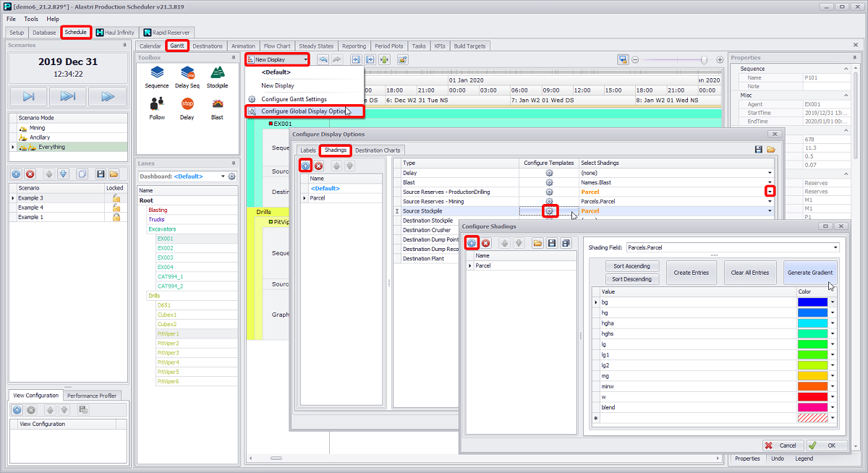This screenshot has width=868, height=473.
Task: Click save-all icon in Configure Shadings toolbar
Action: 566,243
